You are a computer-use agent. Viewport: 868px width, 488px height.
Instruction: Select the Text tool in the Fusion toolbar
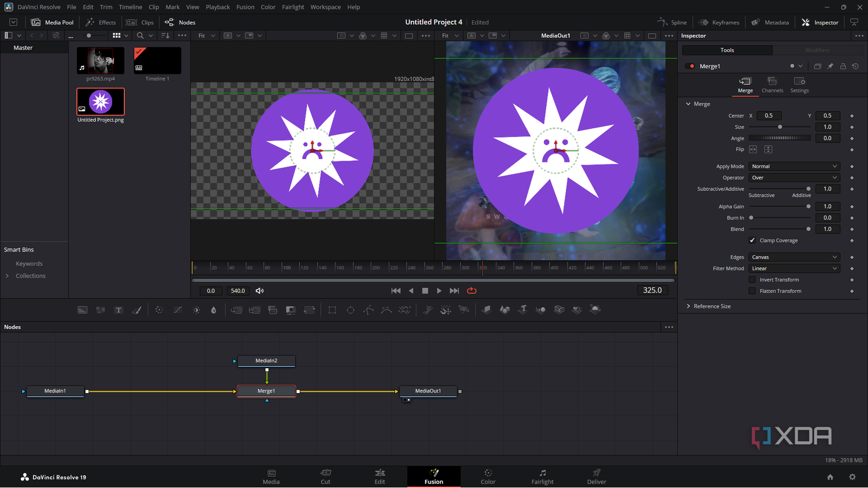pyautogui.click(x=119, y=310)
